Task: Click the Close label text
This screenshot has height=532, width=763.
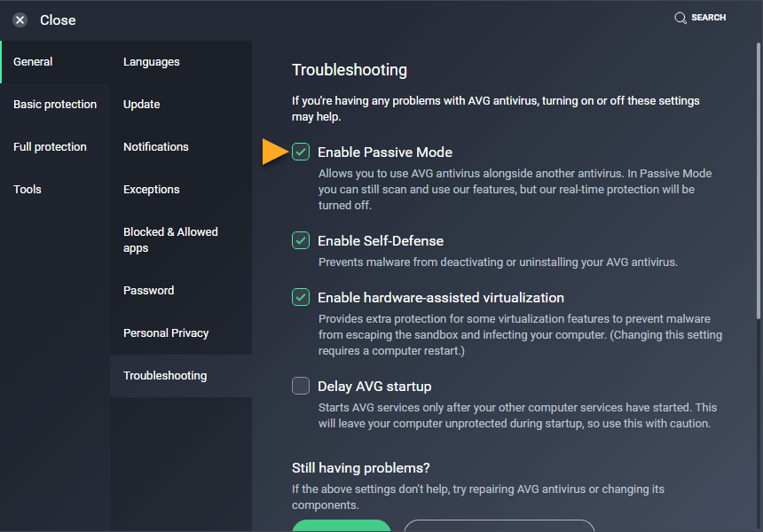Action: (58, 20)
